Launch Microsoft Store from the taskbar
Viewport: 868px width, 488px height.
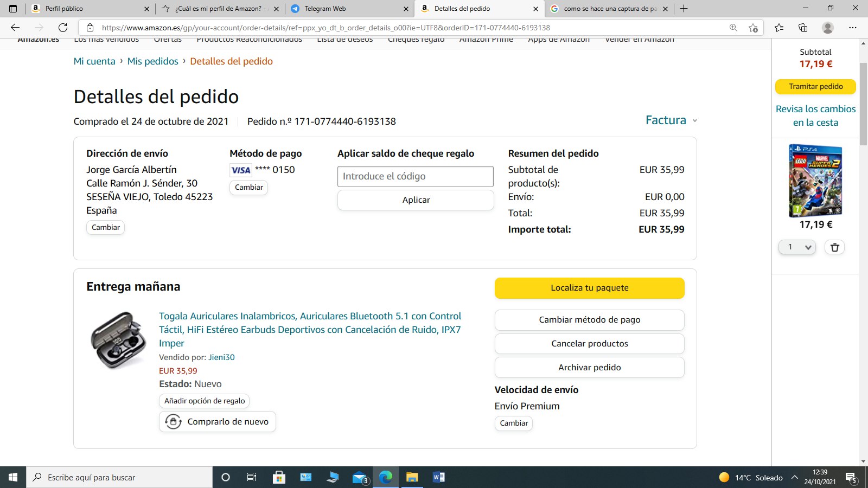tap(279, 477)
